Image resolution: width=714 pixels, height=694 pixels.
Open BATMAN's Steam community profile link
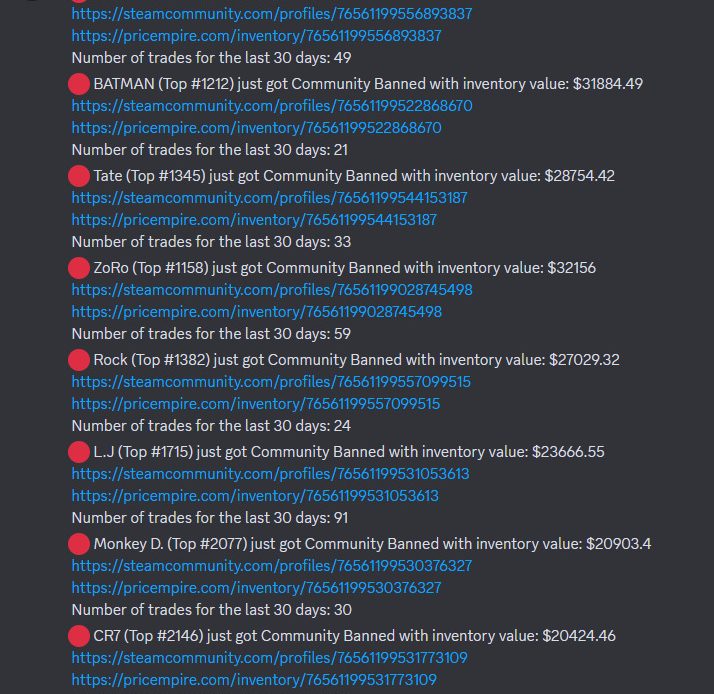[272, 106]
